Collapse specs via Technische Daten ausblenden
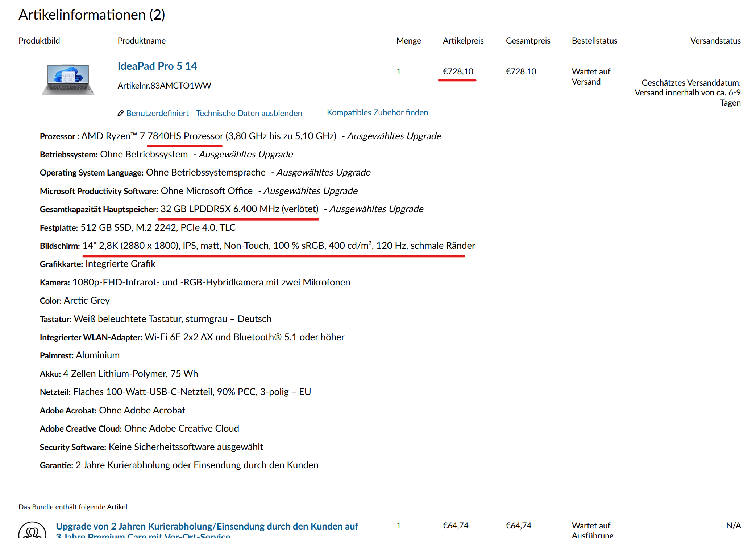 pos(249,113)
